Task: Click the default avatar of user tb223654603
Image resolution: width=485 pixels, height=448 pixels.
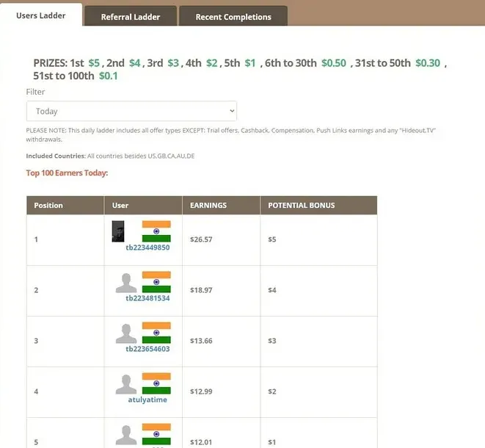Action: [126, 333]
